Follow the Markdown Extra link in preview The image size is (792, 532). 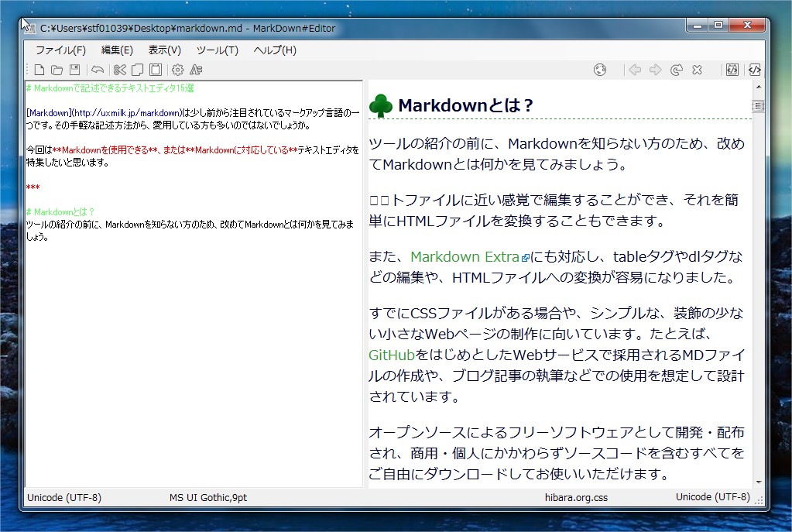(465, 257)
